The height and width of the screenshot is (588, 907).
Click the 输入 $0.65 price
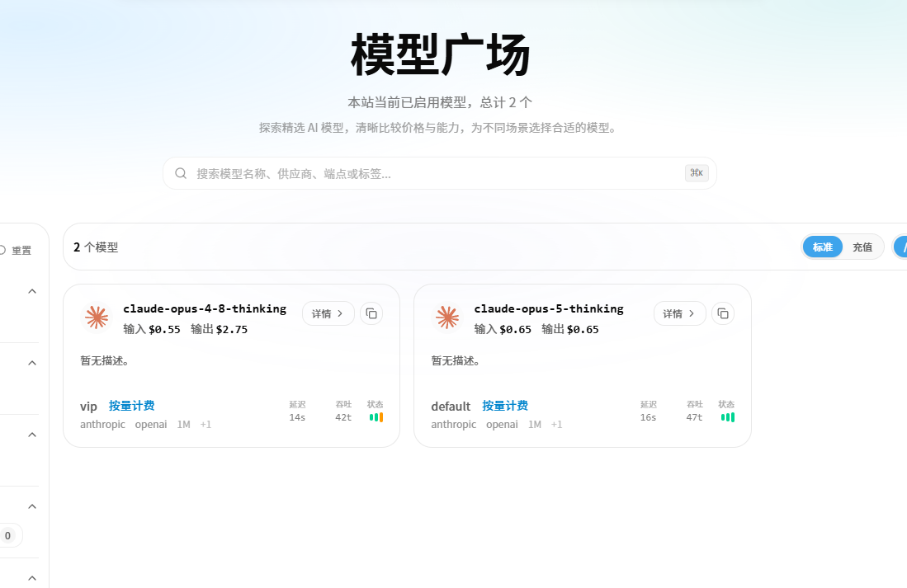503,329
